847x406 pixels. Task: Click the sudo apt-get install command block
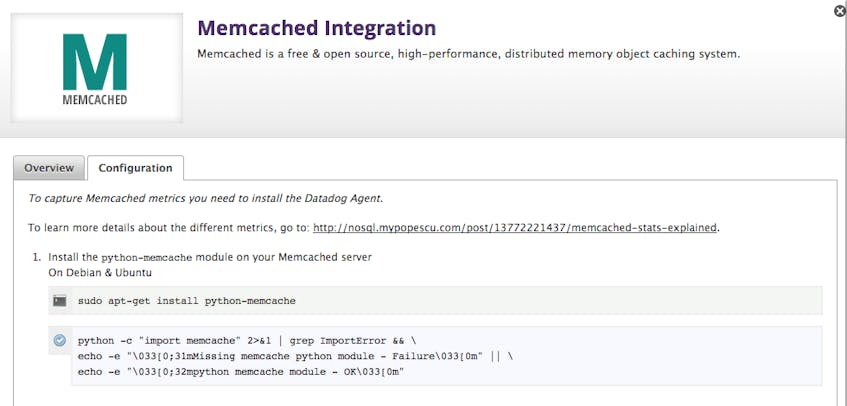click(435, 301)
